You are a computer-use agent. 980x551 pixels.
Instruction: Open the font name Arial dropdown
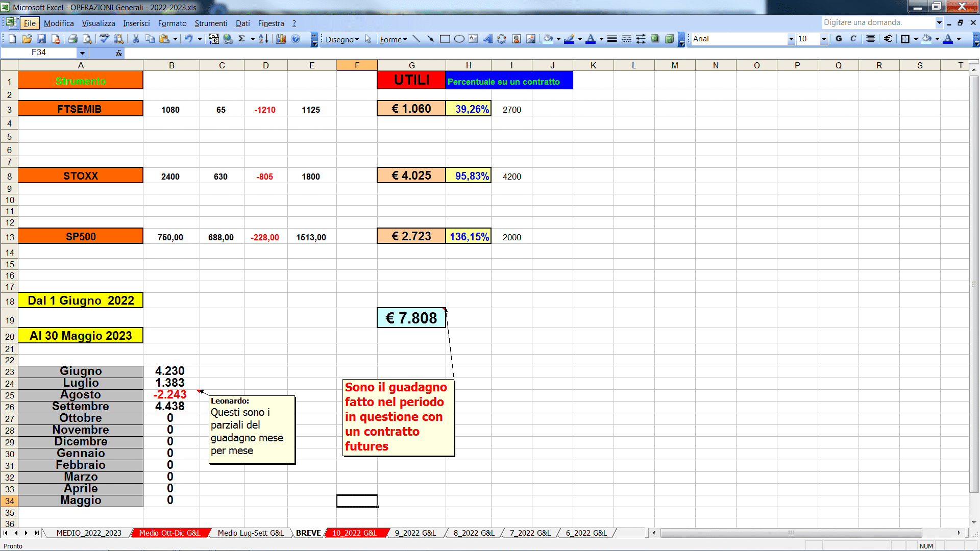pos(791,39)
